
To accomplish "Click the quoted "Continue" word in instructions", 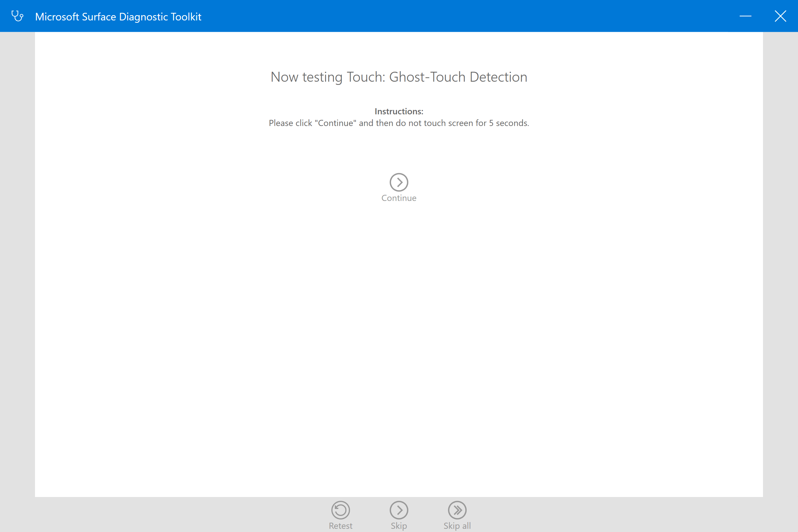I will [x=335, y=123].
